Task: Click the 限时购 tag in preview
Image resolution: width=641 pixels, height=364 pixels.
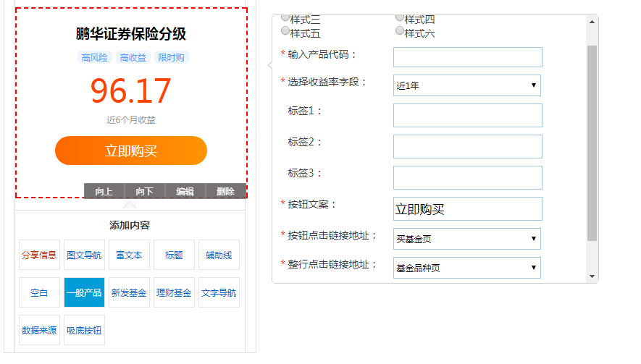Action: pyautogui.click(x=171, y=58)
